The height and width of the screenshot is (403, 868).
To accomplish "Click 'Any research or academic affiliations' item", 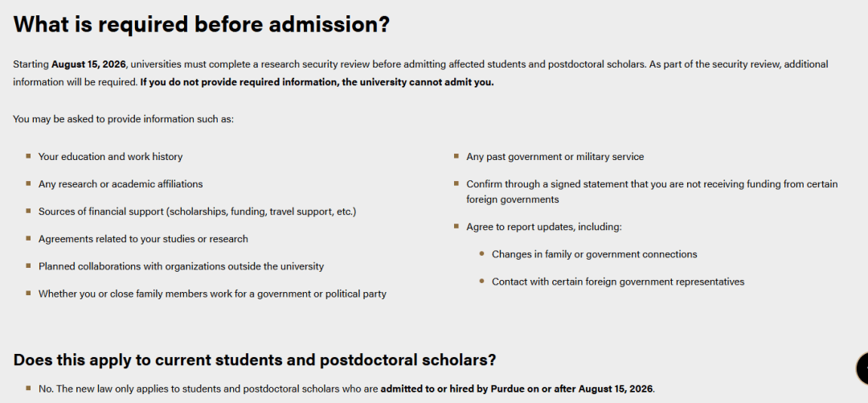I will point(121,184).
